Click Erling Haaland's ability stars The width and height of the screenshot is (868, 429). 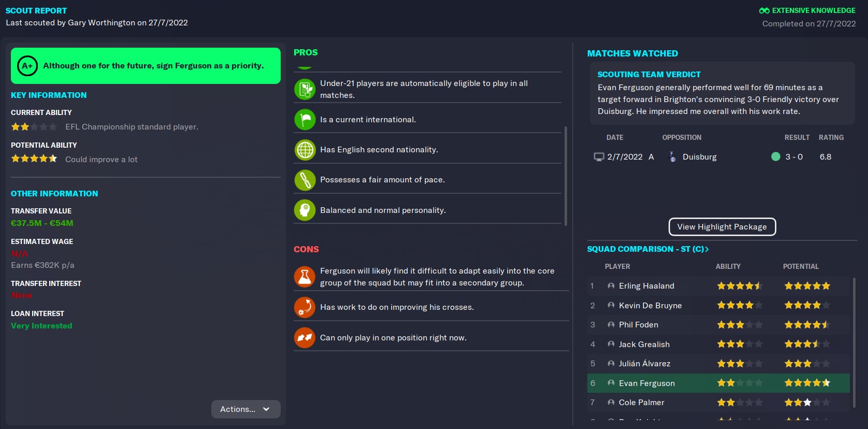point(740,286)
